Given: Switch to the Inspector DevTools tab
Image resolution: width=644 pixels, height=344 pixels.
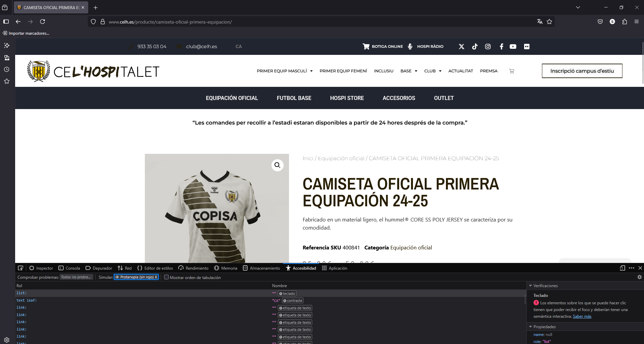Looking at the screenshot, I should 41,268.
